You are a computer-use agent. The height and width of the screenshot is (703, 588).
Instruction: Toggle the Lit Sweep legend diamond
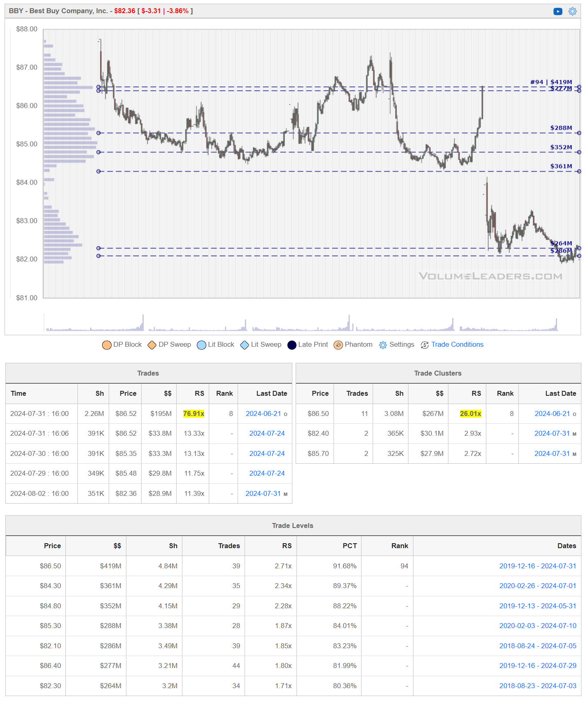pos(245,345)
